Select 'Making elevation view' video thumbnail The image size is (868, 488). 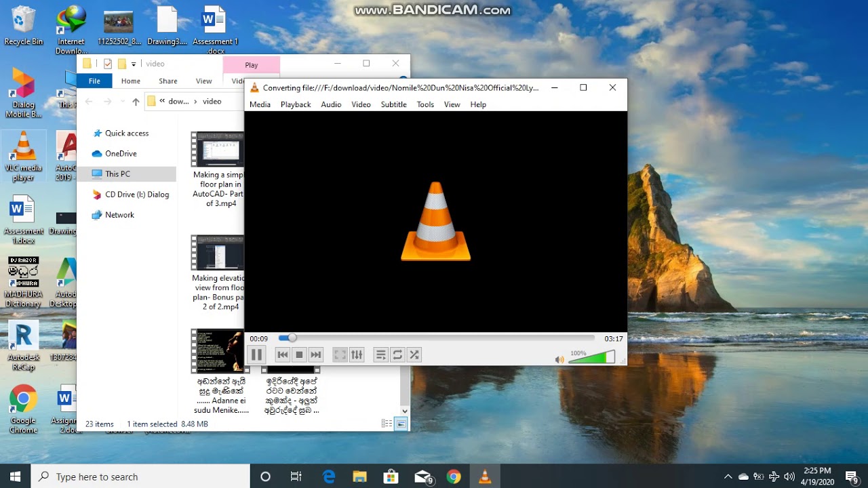click(x=218, y=253)
